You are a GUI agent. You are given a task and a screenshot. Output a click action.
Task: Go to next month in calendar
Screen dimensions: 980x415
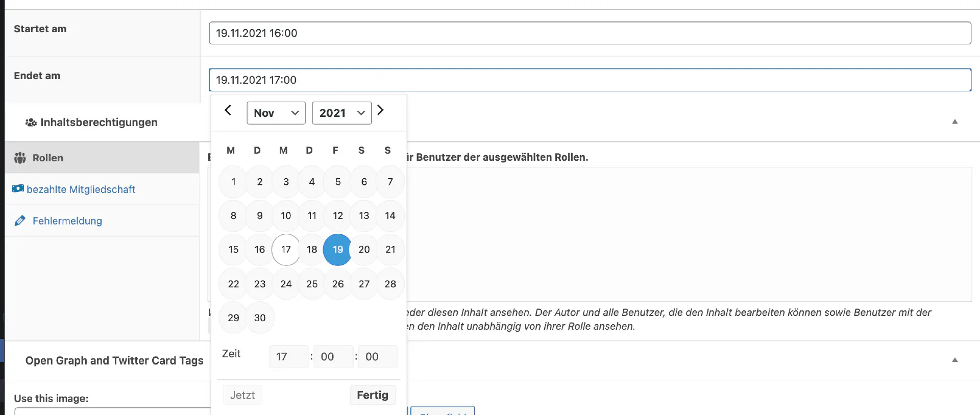point(380,110)
